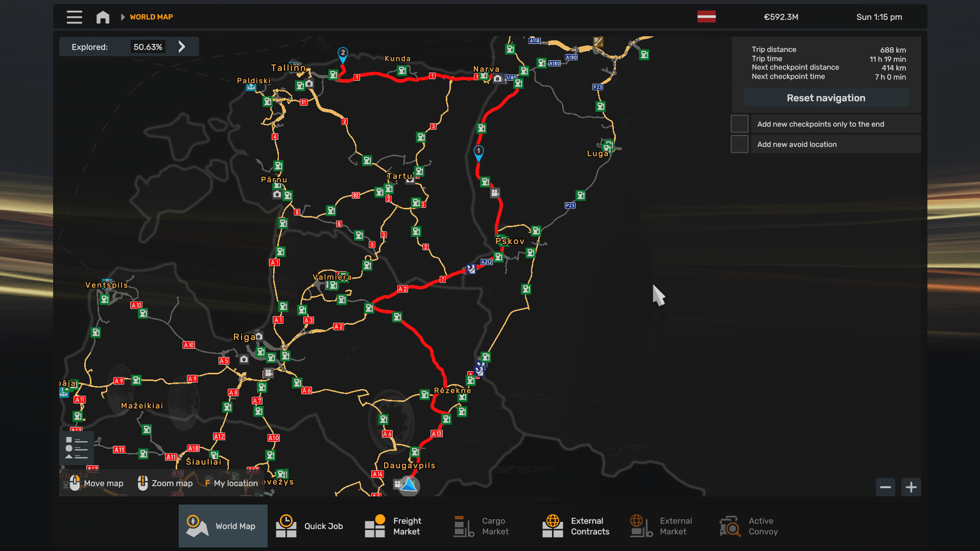Image resolution: width=980 pixels, height=551 pixels.
Task: Go to the home screen icon
Action: (x=103, y=17)
